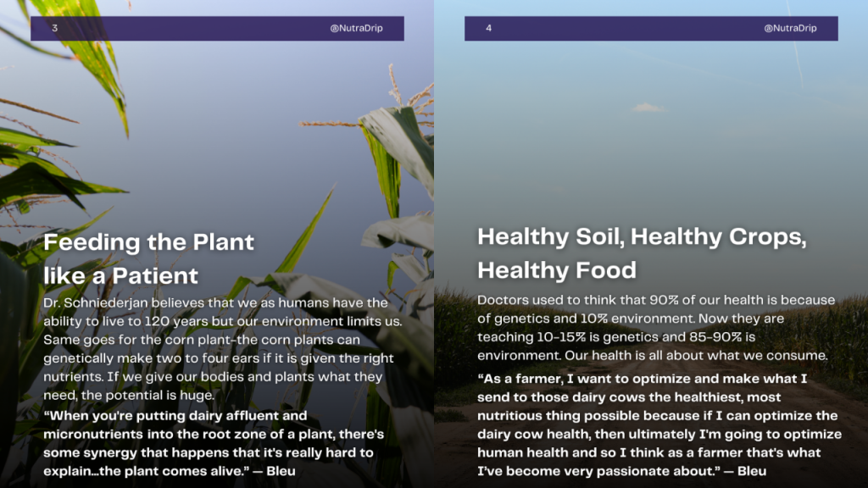Image resolution: width=868 pixels, height=488 pixels.
Task: Click the slide number 4 label
Action: pos(489,29)
